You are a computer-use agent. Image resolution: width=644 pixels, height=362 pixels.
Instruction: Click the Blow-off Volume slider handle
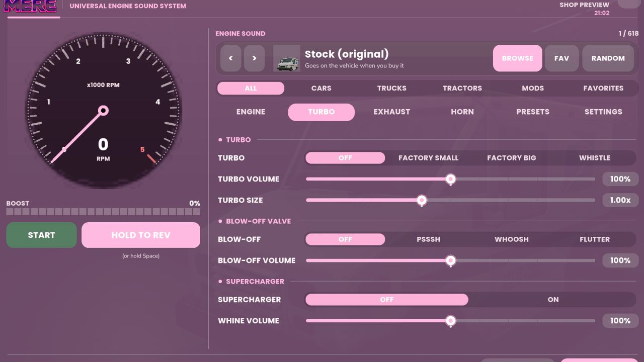(x=451, y=260)
